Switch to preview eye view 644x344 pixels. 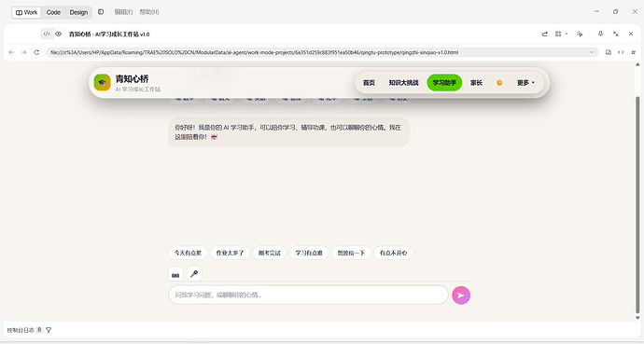click(x=58, y=34)
